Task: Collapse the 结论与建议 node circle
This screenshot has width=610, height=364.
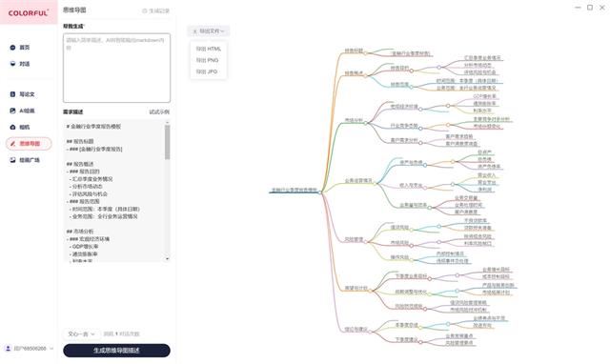Action: coord(371,332)
